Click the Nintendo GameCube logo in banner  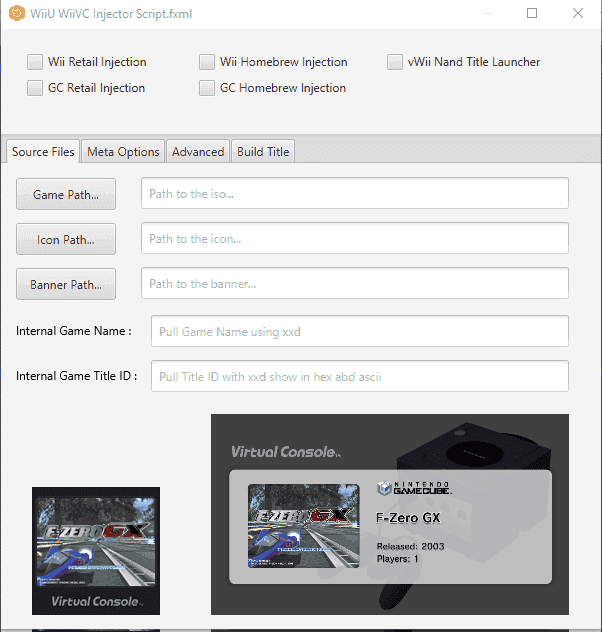(415, 488)
